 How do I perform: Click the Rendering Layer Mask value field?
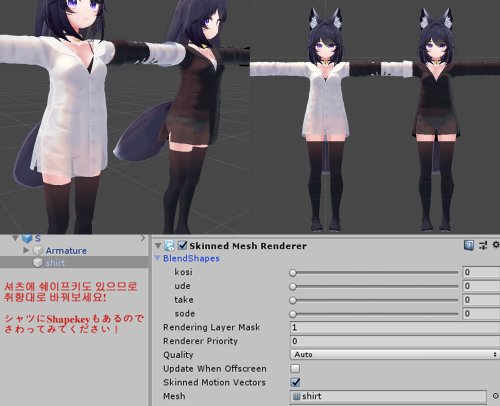point(395,327)
